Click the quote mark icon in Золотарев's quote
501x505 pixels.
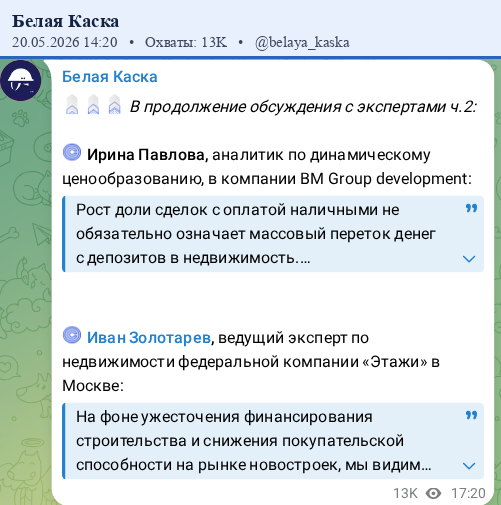pos(471,415)
